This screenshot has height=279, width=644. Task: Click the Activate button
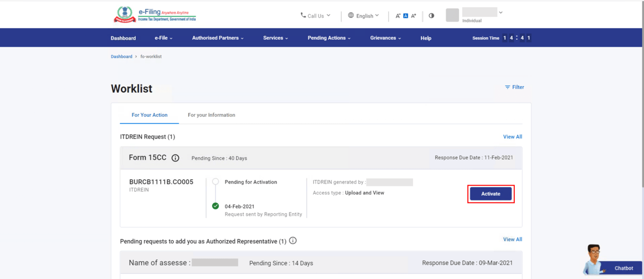pos(490,194)
